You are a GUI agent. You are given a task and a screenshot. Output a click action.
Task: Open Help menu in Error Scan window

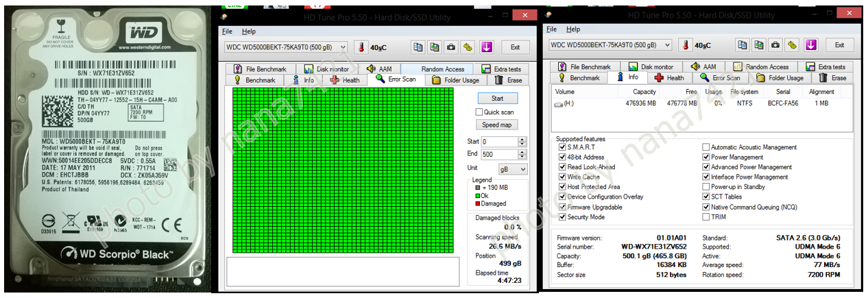pos(249,32)
